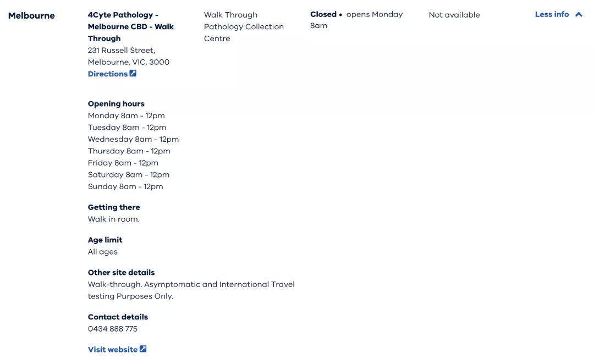
Task: Click Walk Through Pathology Collection Centre text
Action: coord(244,26)
